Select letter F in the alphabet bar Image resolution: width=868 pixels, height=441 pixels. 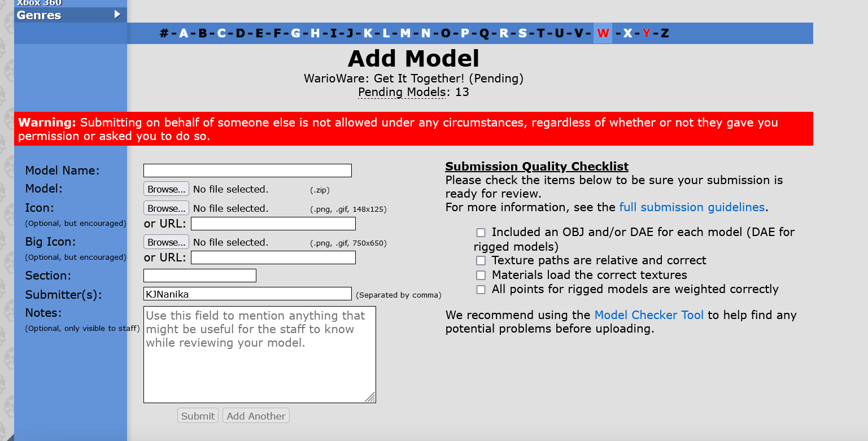pos(277,33)
